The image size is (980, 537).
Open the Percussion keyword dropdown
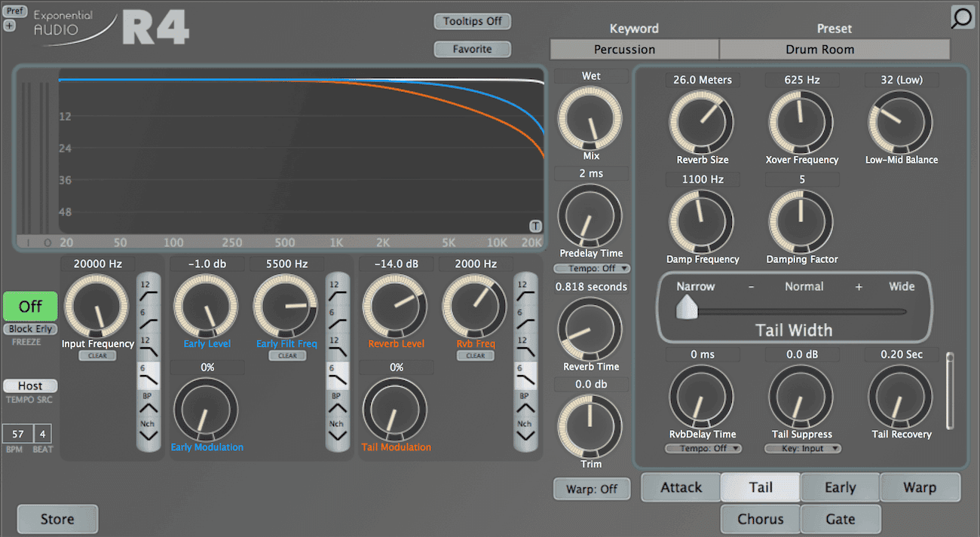pos(634,49)
